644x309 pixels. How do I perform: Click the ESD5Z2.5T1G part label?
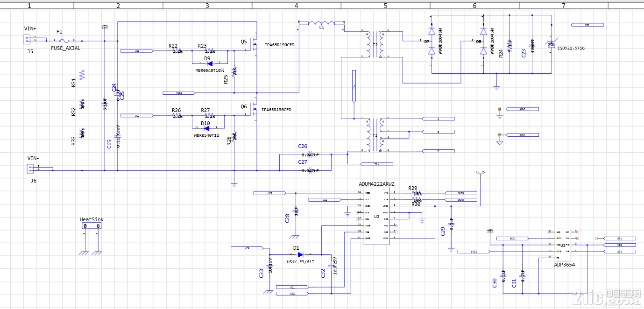571,48
